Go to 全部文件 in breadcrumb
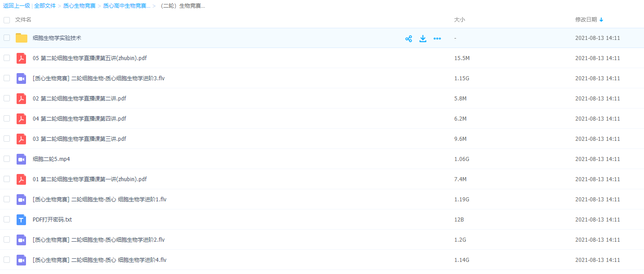Viewport: 644px width, 274px height. click(x=45, y=6)
